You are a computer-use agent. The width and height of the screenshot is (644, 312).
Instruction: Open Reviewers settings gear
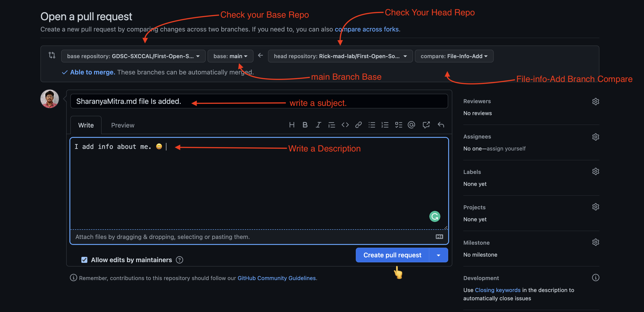[595, 102]
